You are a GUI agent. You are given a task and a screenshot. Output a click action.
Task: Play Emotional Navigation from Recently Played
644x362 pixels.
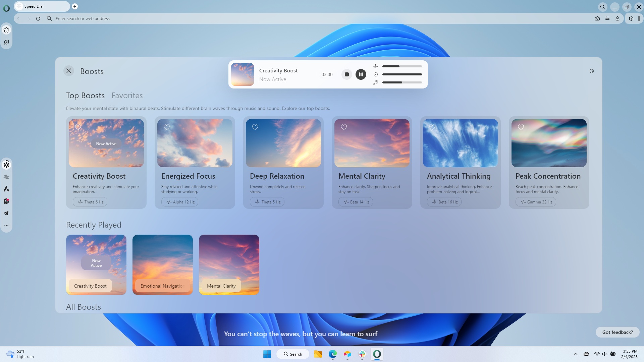point(163,265)
